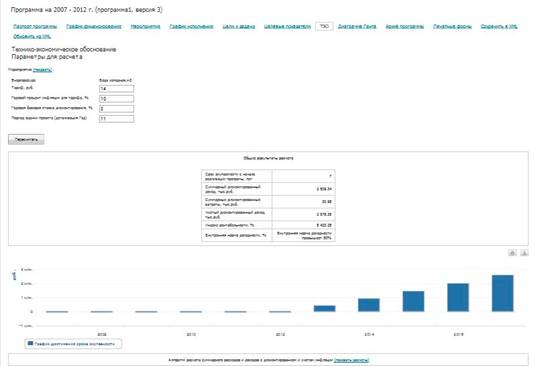Click the result cell 'Внутренняя норма доходности превышает 50%'
536x366 pixels.
[304, 235]
